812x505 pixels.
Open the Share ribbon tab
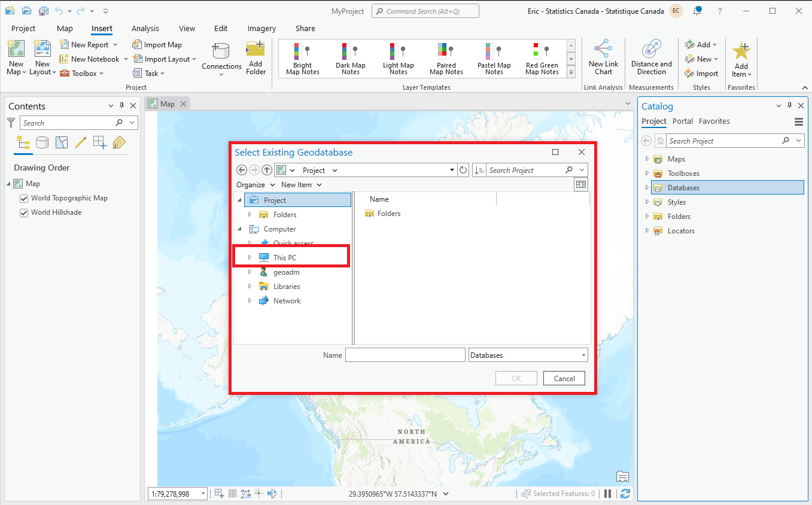click(x=305, y=28)
